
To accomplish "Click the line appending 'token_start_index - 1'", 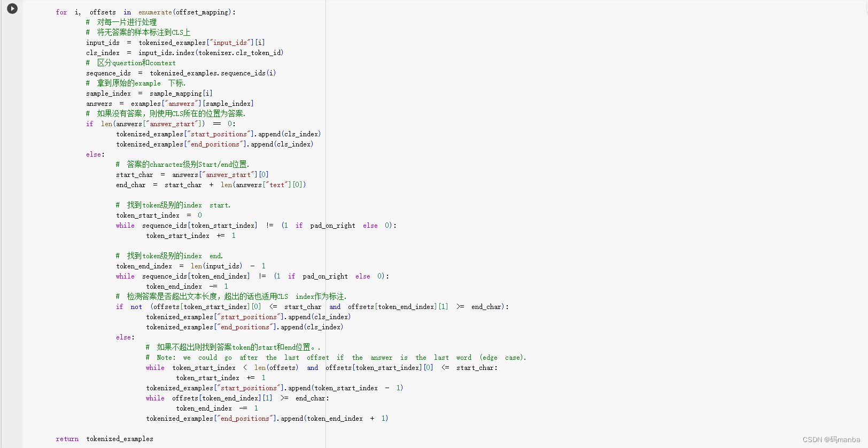I will coord(275,388).
